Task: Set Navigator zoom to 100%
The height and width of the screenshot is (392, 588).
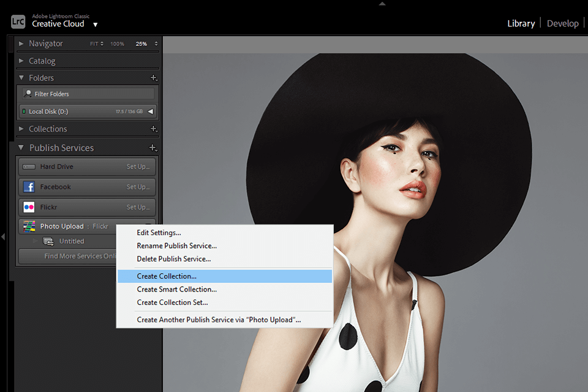Action: [x=117, y=44]
